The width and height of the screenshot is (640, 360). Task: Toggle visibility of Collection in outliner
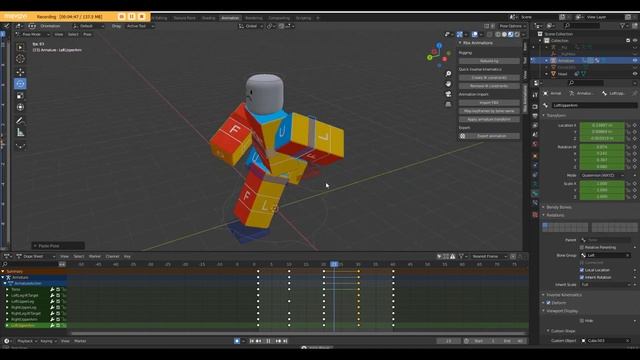point(635,40)
